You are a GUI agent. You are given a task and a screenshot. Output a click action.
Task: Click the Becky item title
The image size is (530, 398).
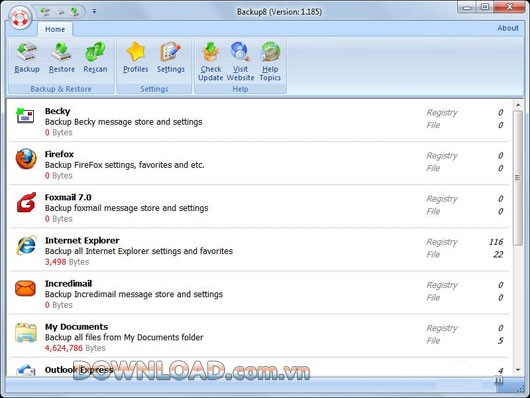pos(57,111)
